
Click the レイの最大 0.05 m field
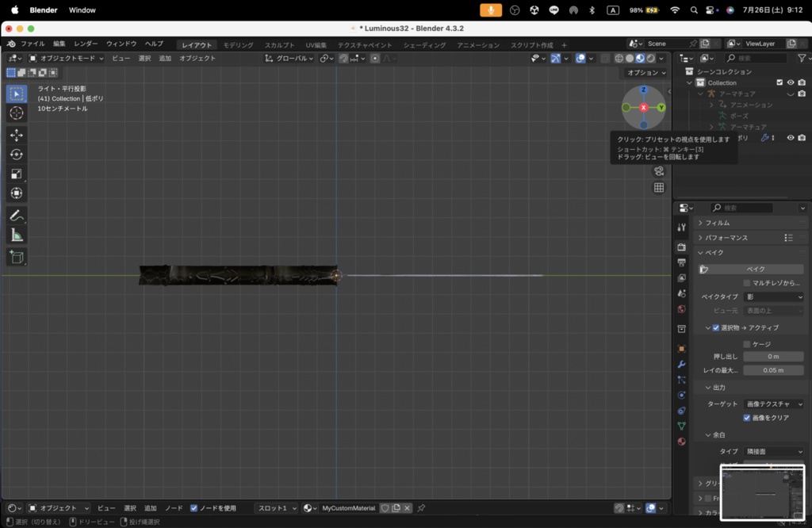tap(774, 370)
